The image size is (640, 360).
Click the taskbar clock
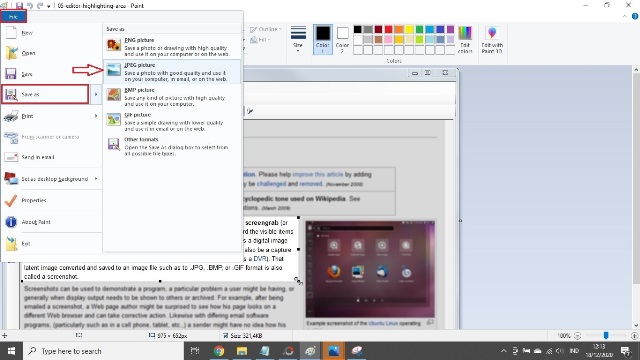coord(598,351)
